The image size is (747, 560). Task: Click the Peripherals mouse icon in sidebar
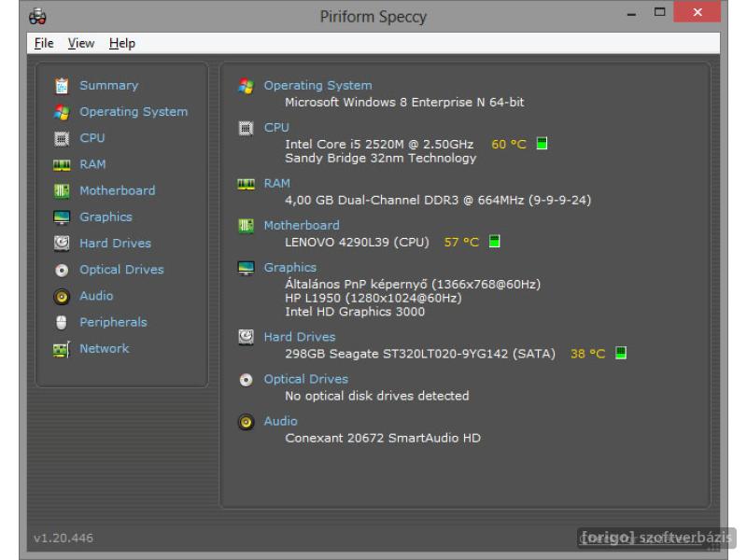pyautogui.click(x=62, y=322)
